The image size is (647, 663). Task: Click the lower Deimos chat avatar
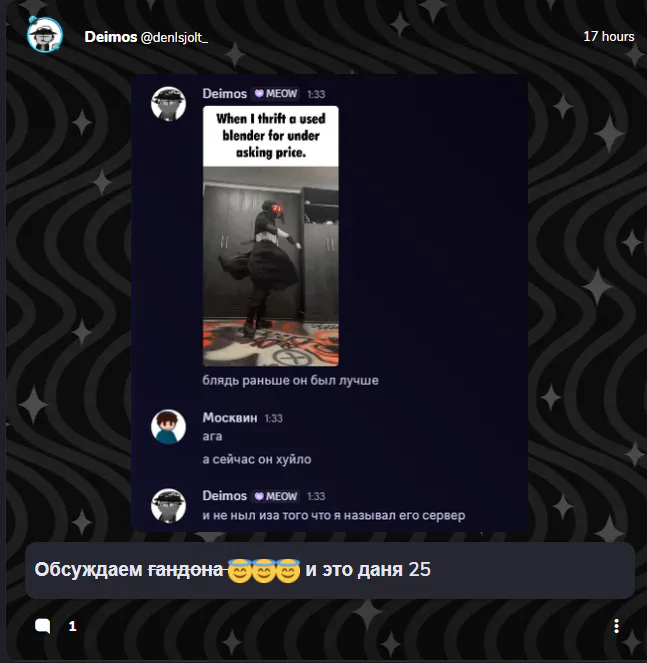point(168,506)
